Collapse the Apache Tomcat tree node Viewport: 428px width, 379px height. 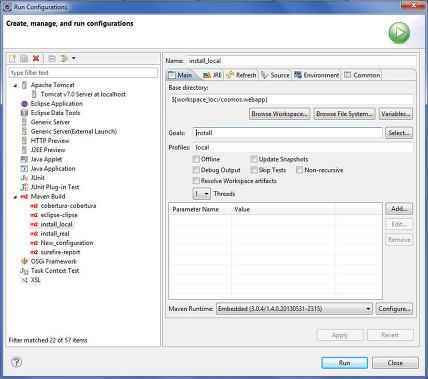coord(15,86)
